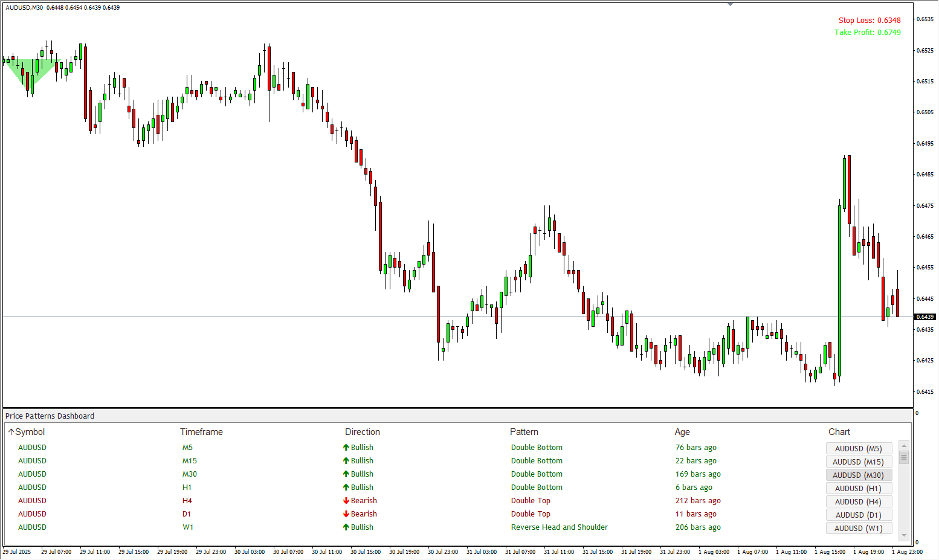Viewport: 939px width, 560px height.
Task: Sort the dashboard by Timeframe column
Action: [201, 432]
